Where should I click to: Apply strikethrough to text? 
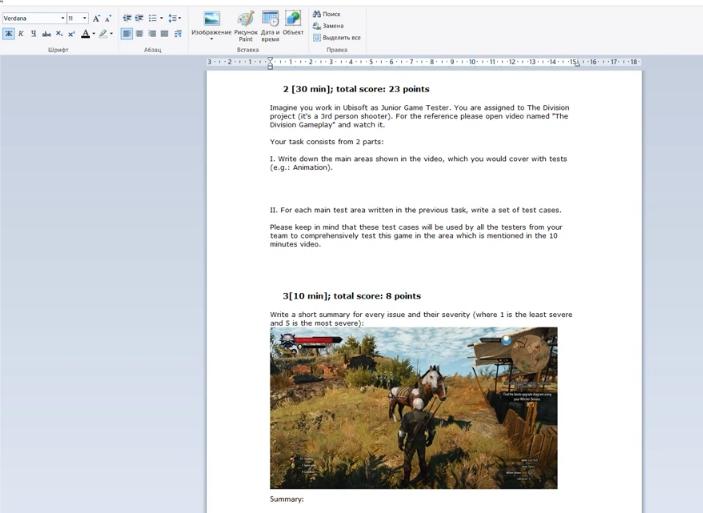point(46,34)
